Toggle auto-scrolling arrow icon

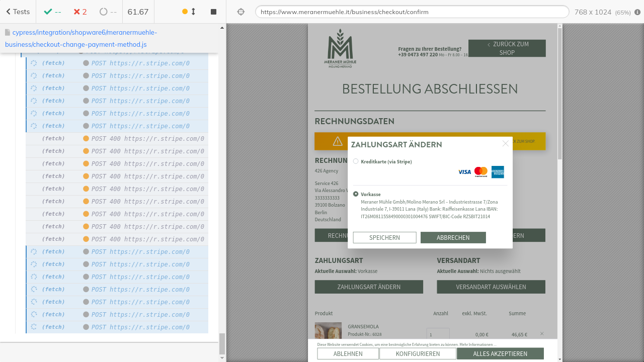tap(193, 12)
